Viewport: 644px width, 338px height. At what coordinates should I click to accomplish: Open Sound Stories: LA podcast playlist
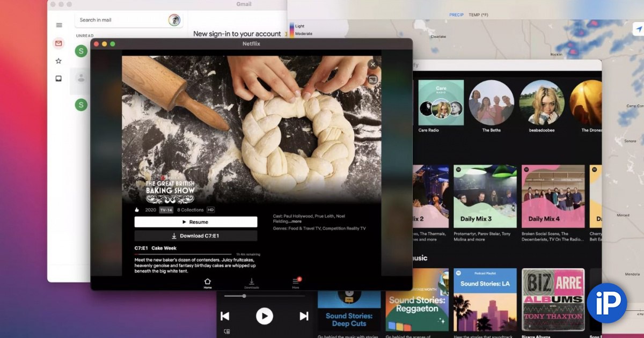tap(485, 300)
